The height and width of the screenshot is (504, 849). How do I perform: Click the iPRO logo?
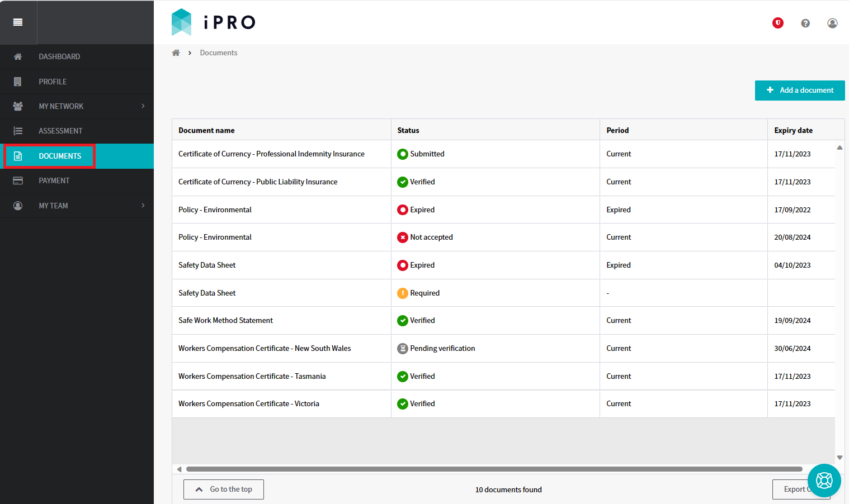pos(213,22)
